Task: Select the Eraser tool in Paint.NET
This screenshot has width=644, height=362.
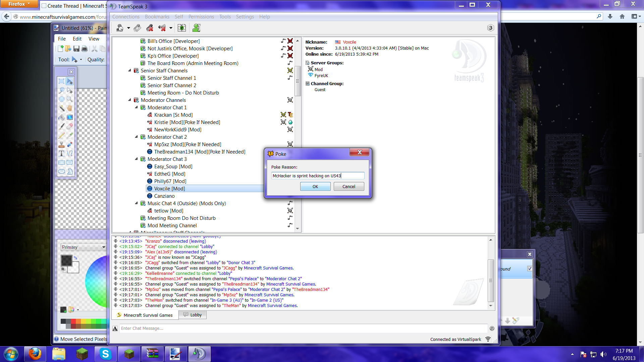Action: [70, 126]
